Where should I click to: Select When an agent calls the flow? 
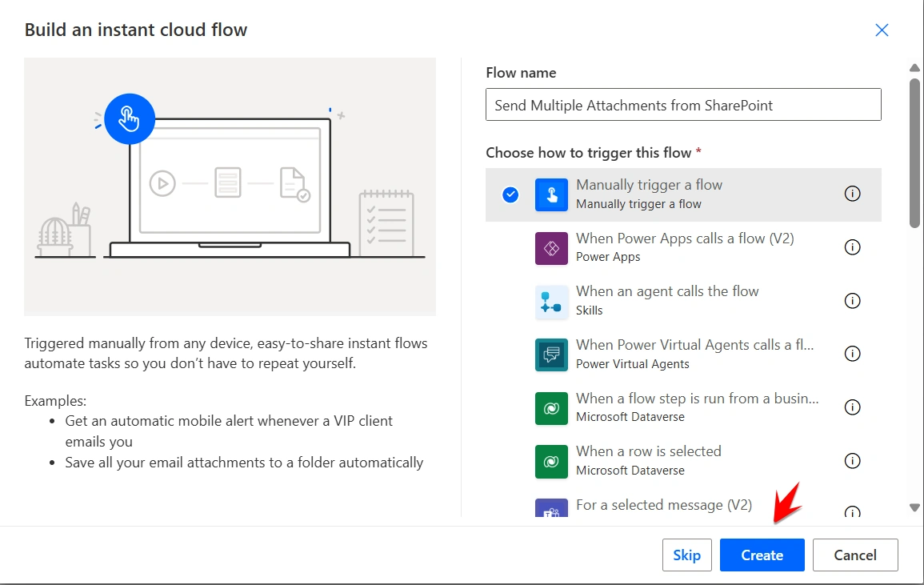point(683,302)
